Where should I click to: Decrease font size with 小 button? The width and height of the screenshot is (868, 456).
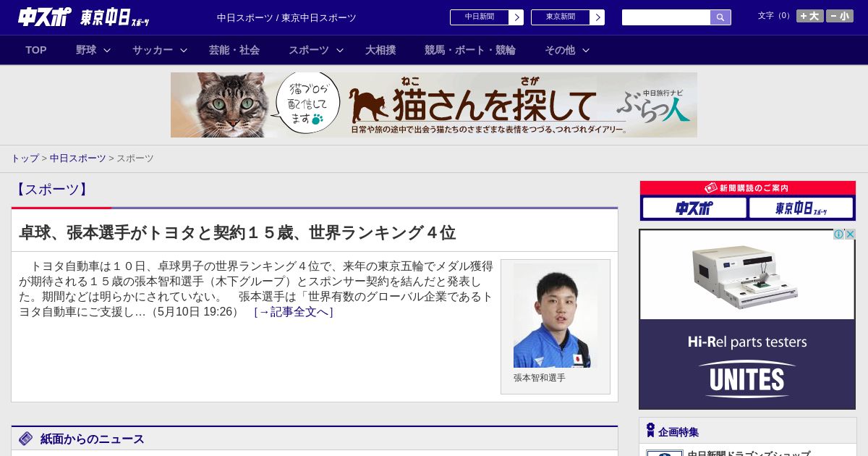click(840, 16)
